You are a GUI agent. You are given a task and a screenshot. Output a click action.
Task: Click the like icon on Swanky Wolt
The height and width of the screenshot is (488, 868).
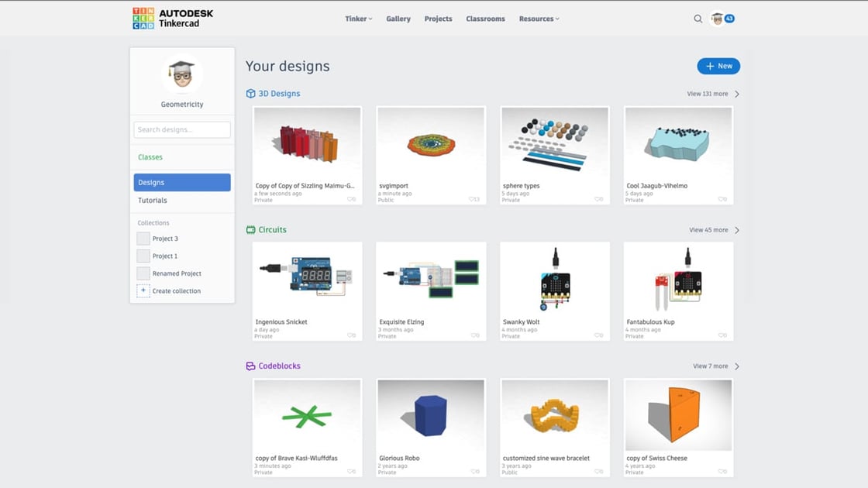[597, 335]
